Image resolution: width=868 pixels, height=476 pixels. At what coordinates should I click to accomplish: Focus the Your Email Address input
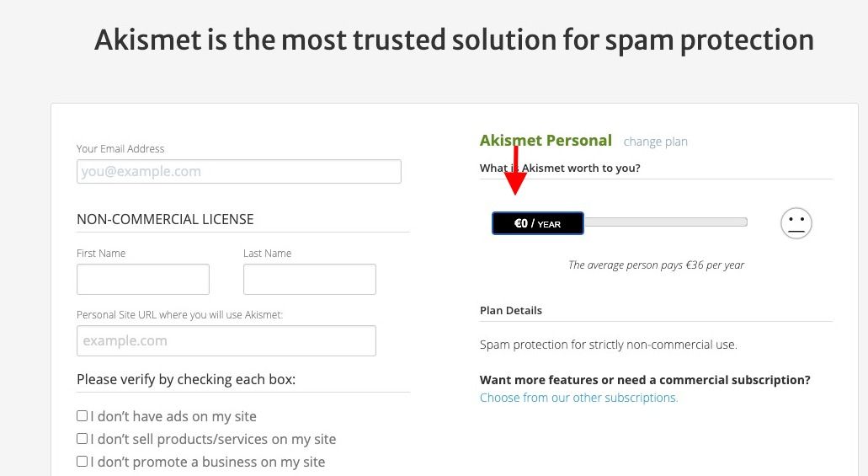tap(238, 171)
